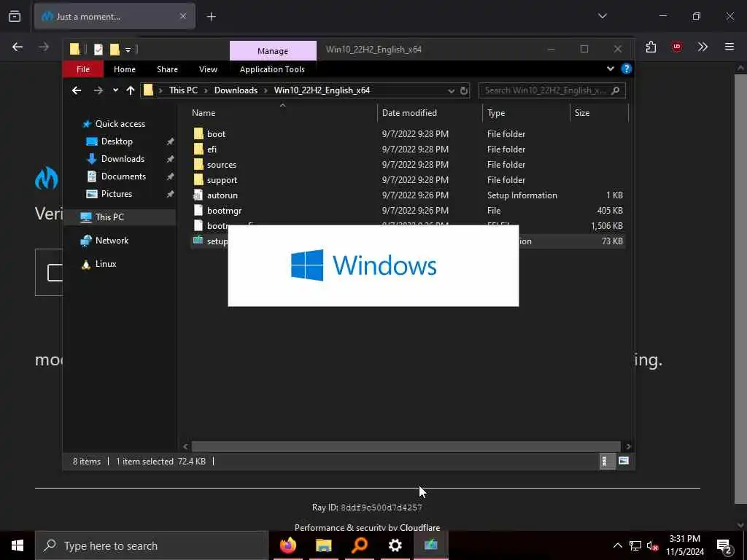
Task: Select the boot folder
Action: pos(216,134)
